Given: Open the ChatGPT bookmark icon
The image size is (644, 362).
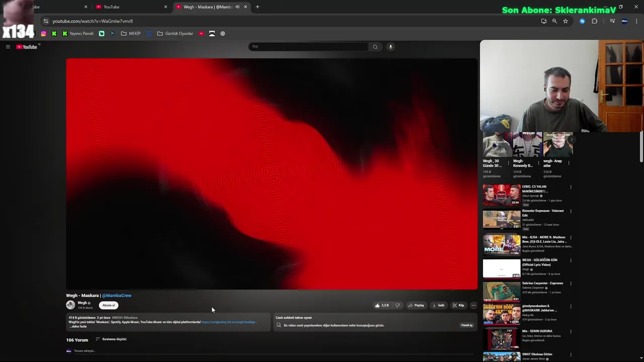Looking at the screenshot, I should [x=223, y=34].
